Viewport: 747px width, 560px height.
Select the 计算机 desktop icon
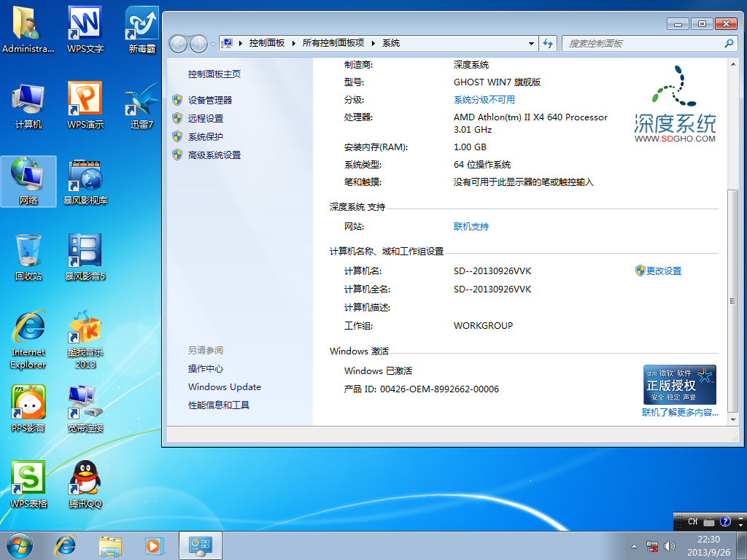coord(28,106)
